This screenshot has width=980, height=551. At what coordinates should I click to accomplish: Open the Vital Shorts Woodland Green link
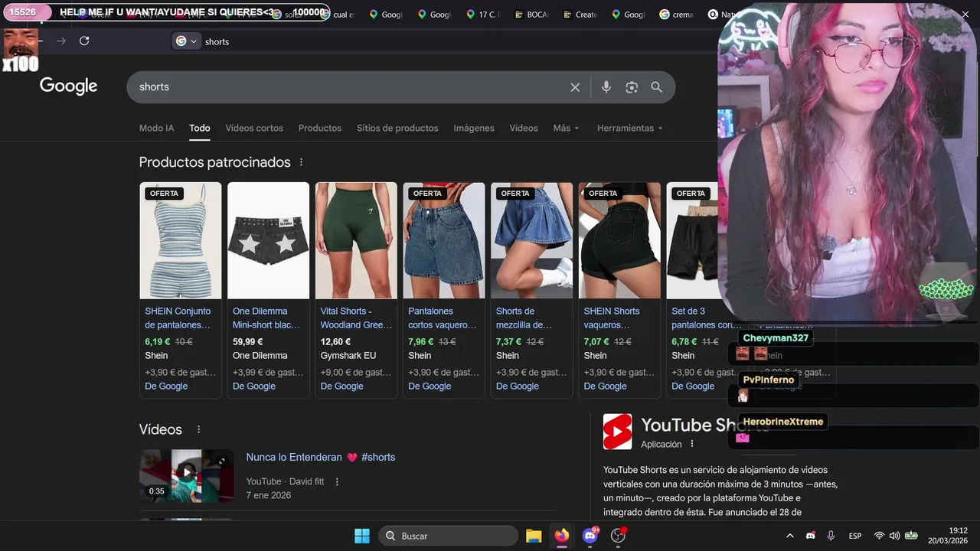[356, 318]
